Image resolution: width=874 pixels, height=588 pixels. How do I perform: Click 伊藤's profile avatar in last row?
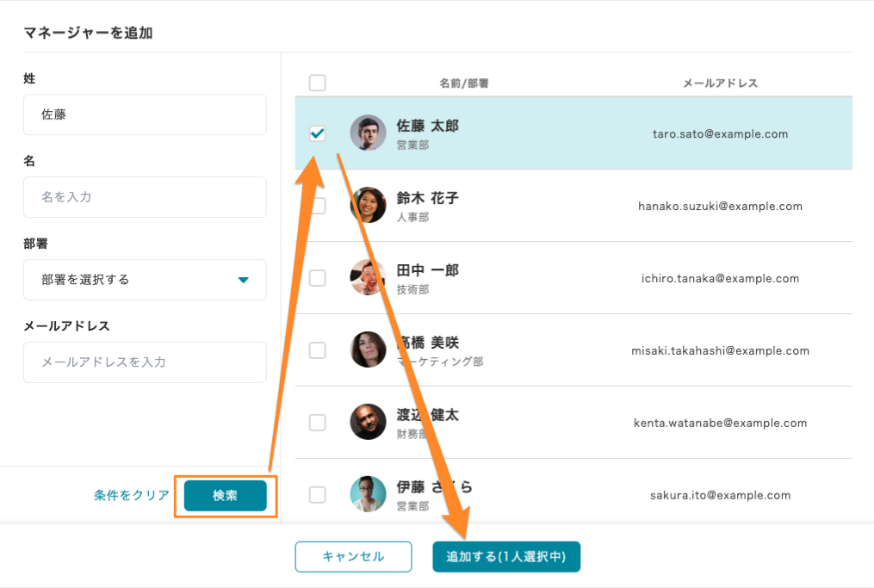click(368, 494)
